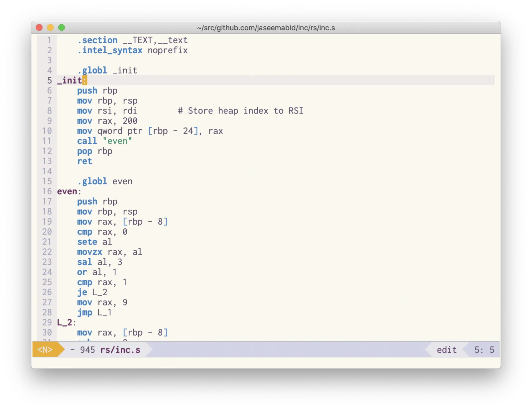Image resolution: width=532 pixels, height=410 pixels.
Task: Click the 945 size value in status line
Action: click(x=87, y=350)
